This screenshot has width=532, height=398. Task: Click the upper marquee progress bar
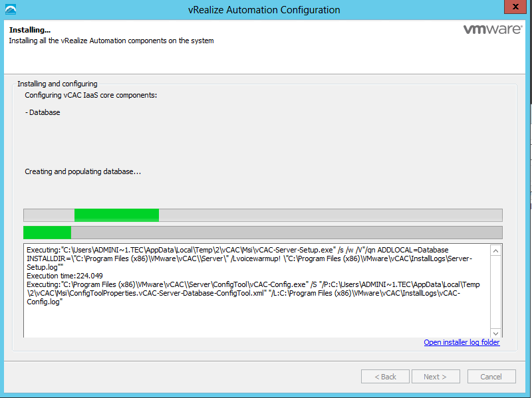(263, 215)
